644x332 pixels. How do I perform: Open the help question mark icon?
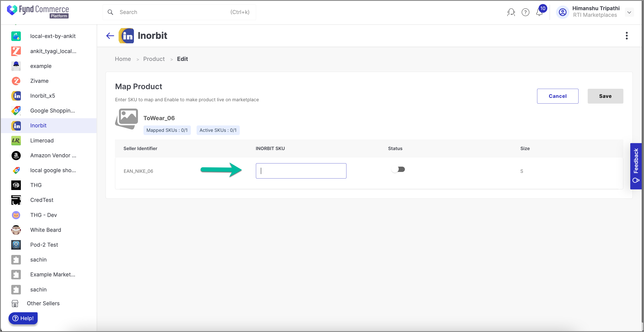[x=525, y=12]
